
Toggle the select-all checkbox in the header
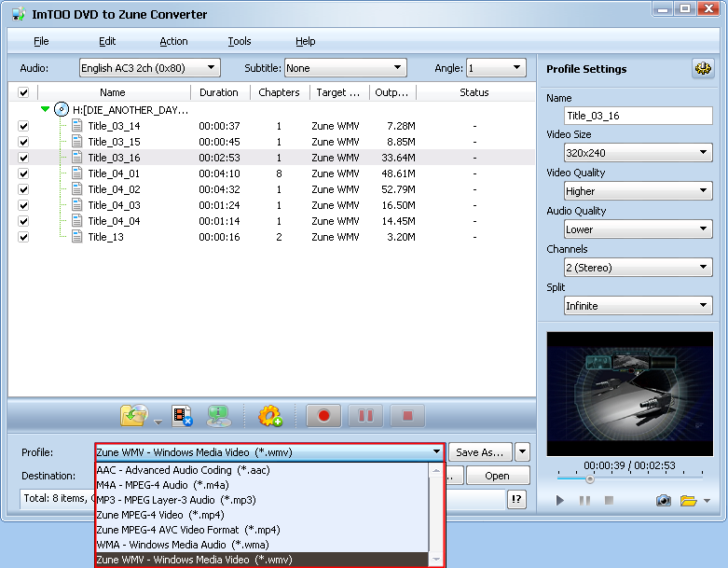23,92
